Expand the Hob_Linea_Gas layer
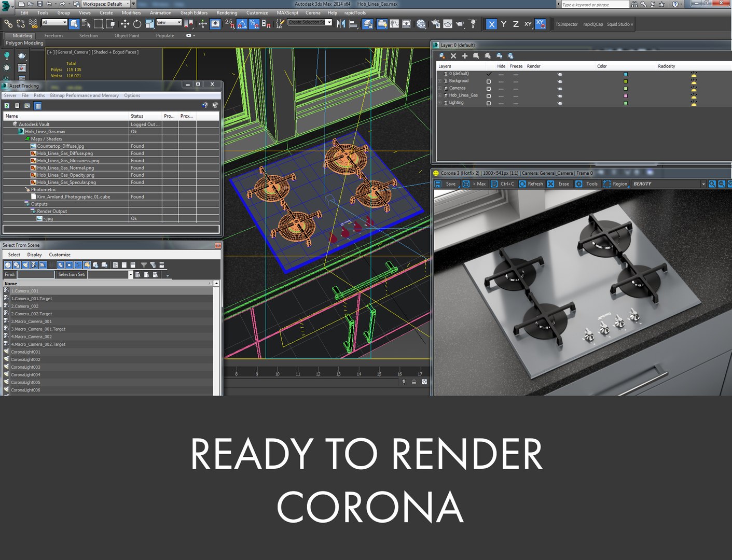This screenshot has height=560, width=732. [x=440, y=96]
